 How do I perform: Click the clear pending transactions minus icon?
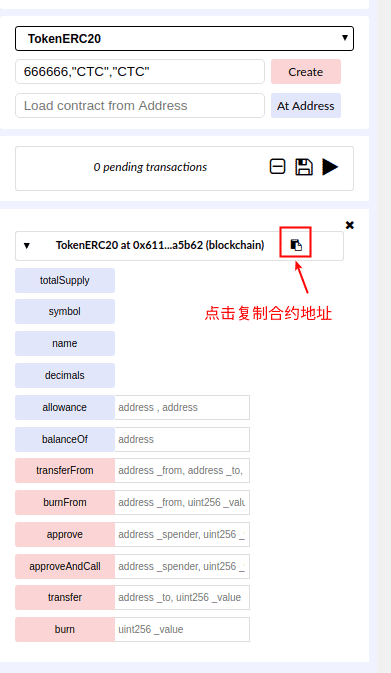277,167
